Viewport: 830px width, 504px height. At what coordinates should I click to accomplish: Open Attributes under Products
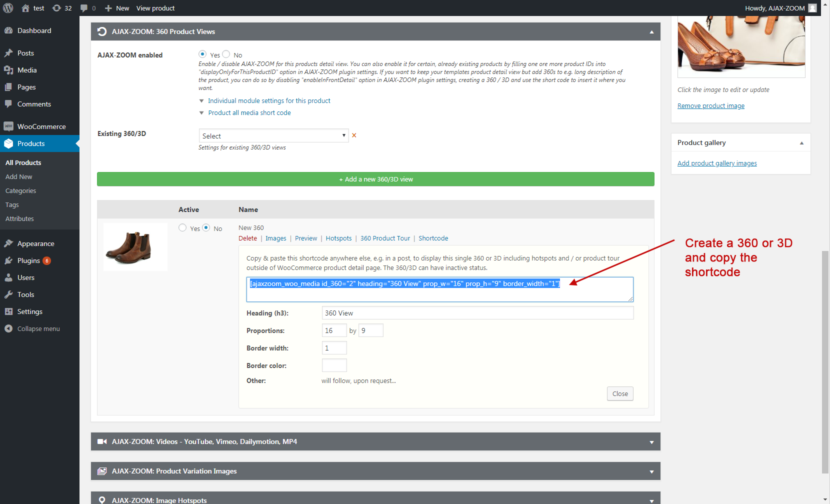coord(20,218)
